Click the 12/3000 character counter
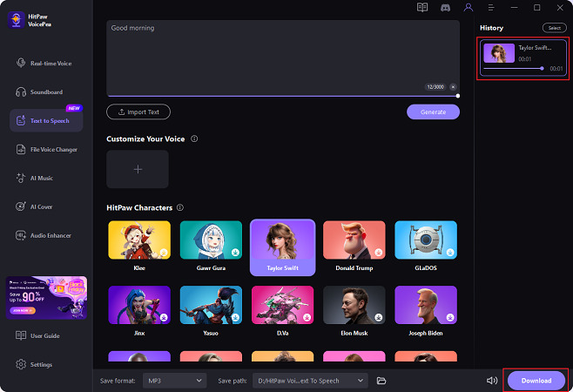The height and width of the screenshot is (392, 573). 435,86
